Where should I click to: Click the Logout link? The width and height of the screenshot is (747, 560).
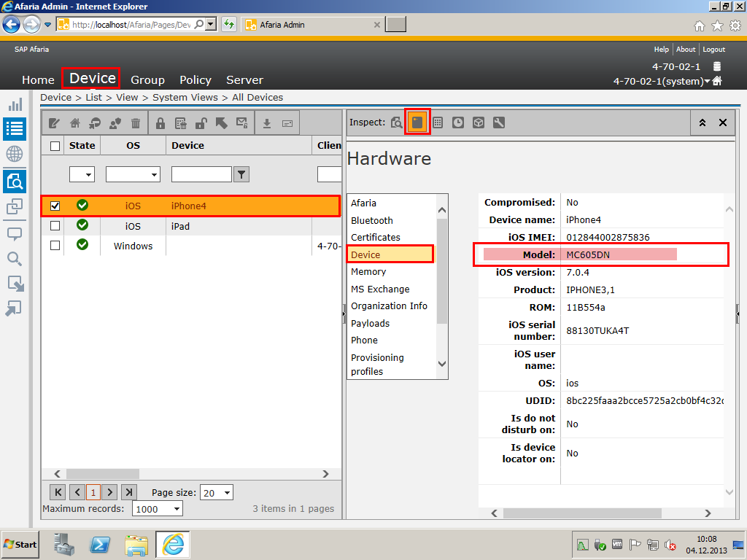tap(713, 49)
